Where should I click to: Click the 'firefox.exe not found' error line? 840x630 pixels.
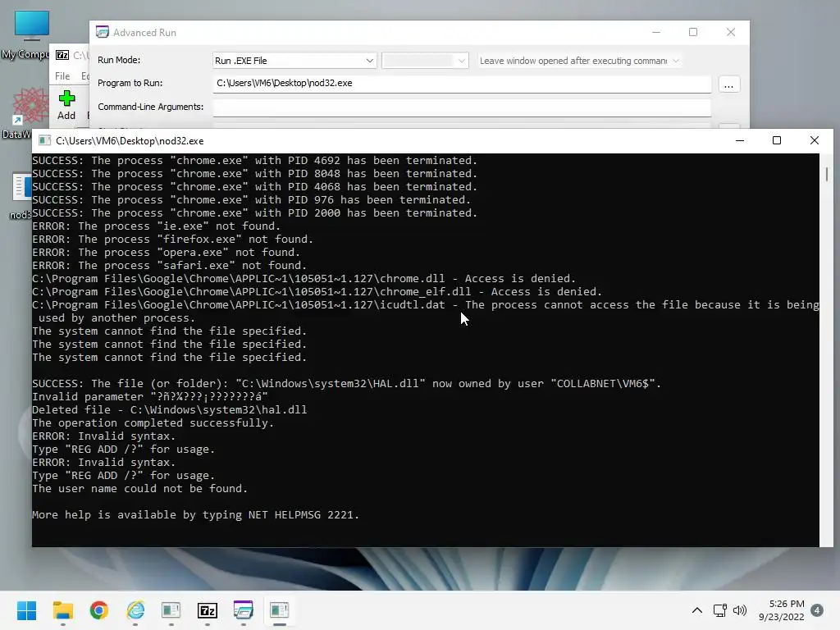click(172, 240)
